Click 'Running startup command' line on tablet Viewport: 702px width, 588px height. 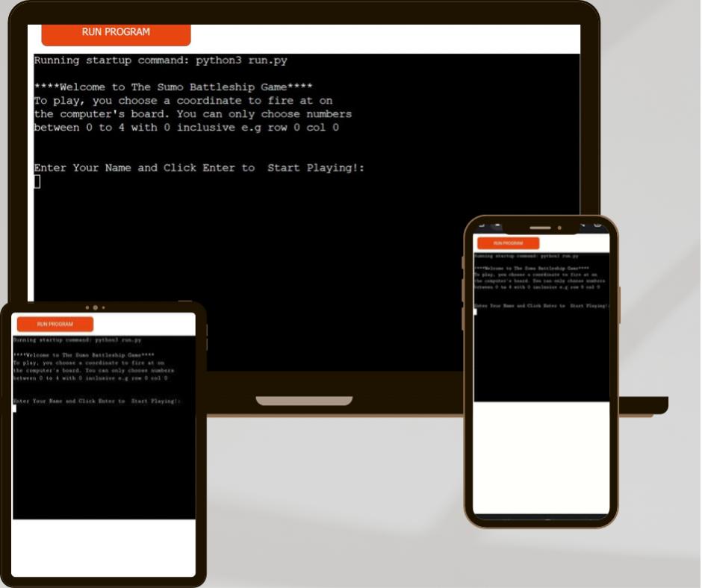[77, 340]
